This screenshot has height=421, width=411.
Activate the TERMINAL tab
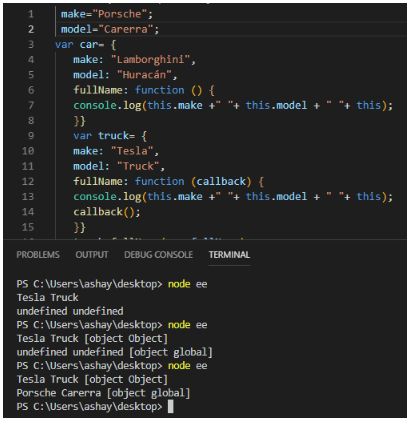tap(229, 255)
